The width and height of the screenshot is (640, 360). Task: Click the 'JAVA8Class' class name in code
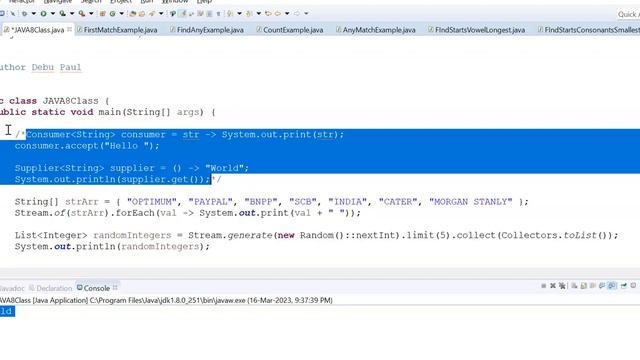[71, 101]
